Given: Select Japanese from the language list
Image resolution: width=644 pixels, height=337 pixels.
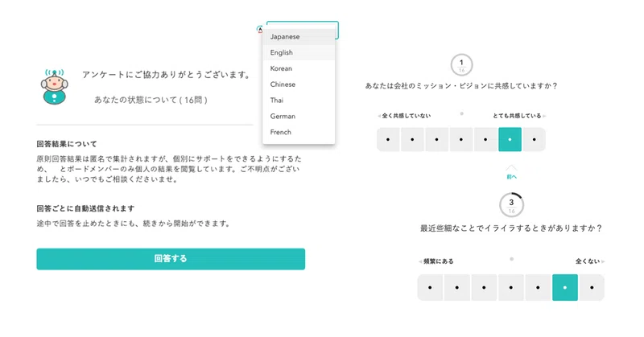Looking at the screenshot, I should [299, 36].
